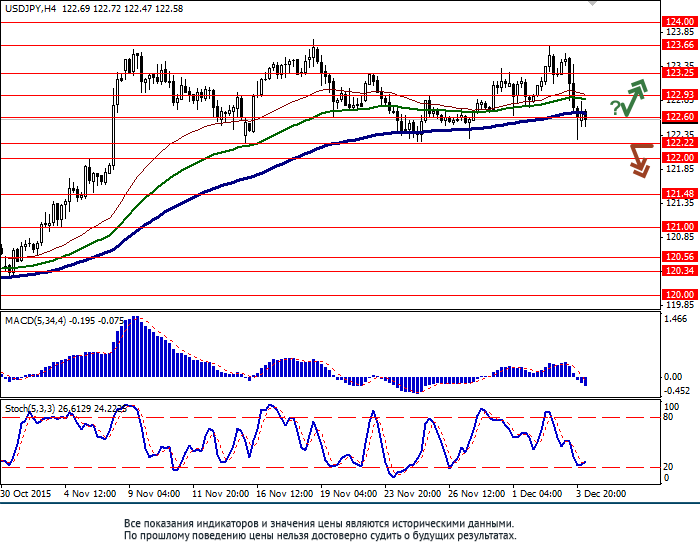Click the 26 Nov 12:00 time label
This screenshot has width=700, height=552.
tap(476, 494)
